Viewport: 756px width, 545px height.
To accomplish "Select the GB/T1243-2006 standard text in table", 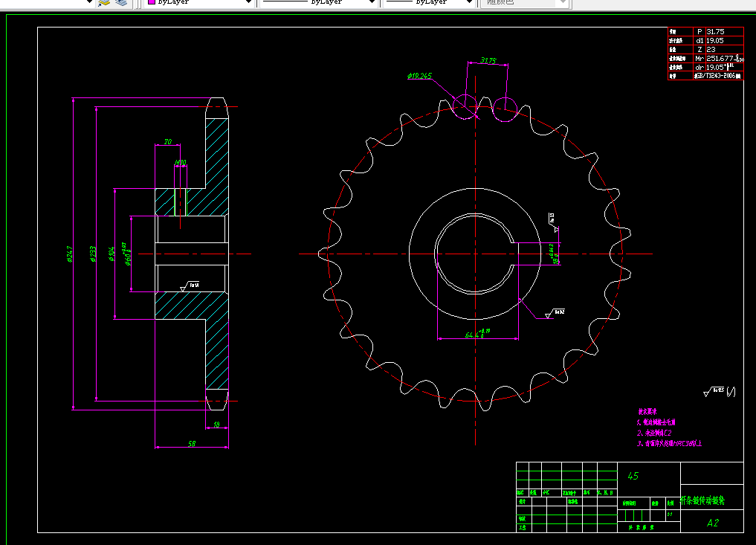I will 717,76.
